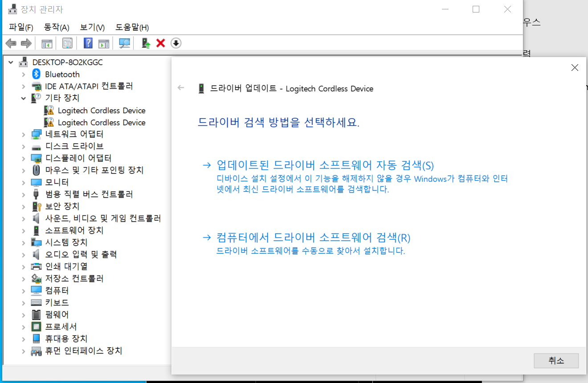Open the 파일(F) menu
The width and height of the screenshot is (588, 383).
[21, 27]
